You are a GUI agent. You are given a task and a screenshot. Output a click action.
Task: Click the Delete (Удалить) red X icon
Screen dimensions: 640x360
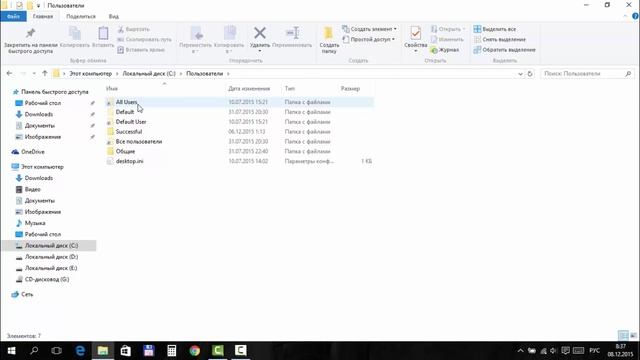point(260,33)
